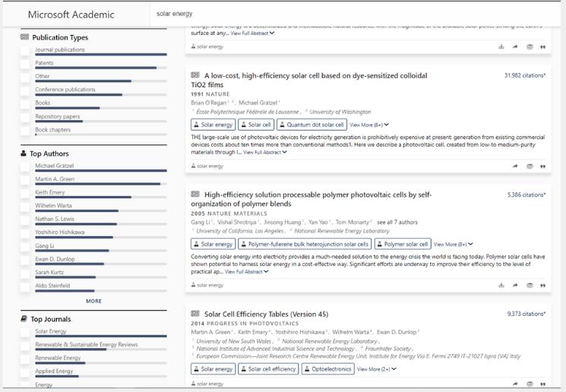Download the top result ending 'surface at any'
The image size is (566, 392).
[x=501, y=46]
